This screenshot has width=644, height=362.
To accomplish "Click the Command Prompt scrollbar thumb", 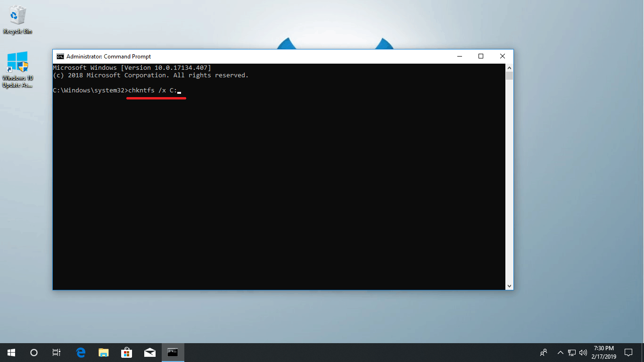I will tap(509, 76).
